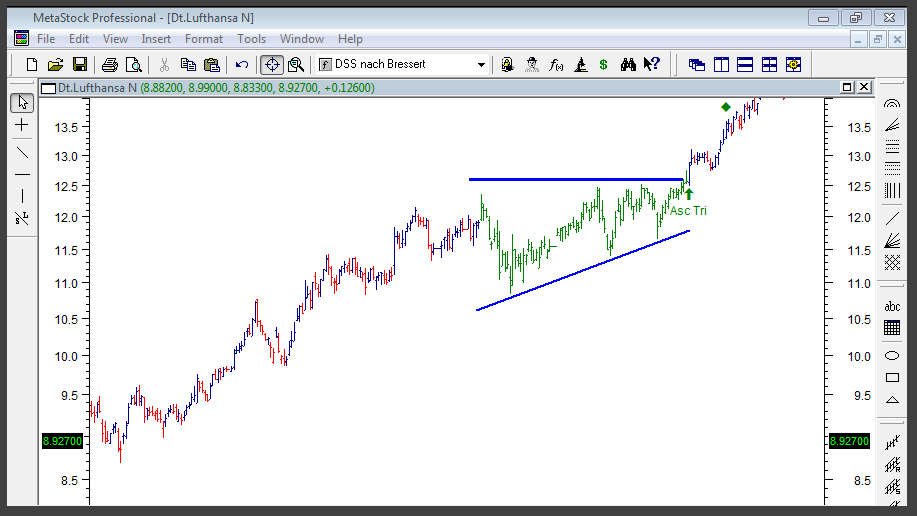
Task: Click the left axis 8.92700 price label
Action: tap(62, 441)
